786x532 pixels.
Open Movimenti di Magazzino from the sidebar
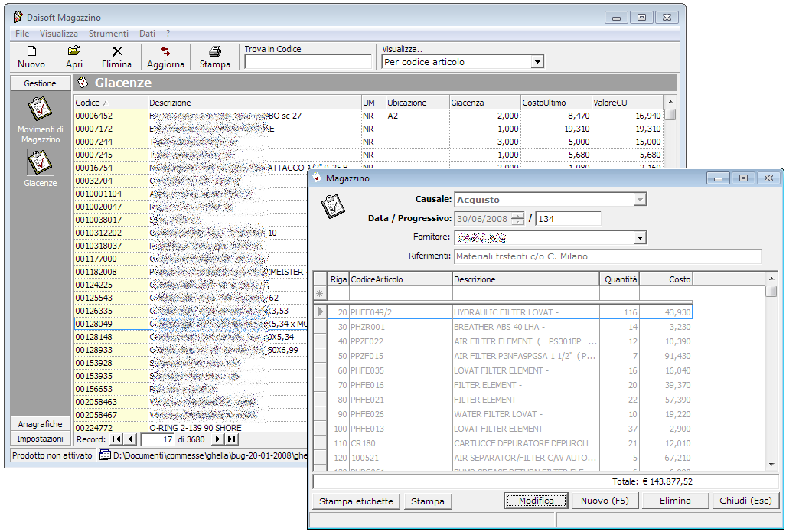click(40, 109)
